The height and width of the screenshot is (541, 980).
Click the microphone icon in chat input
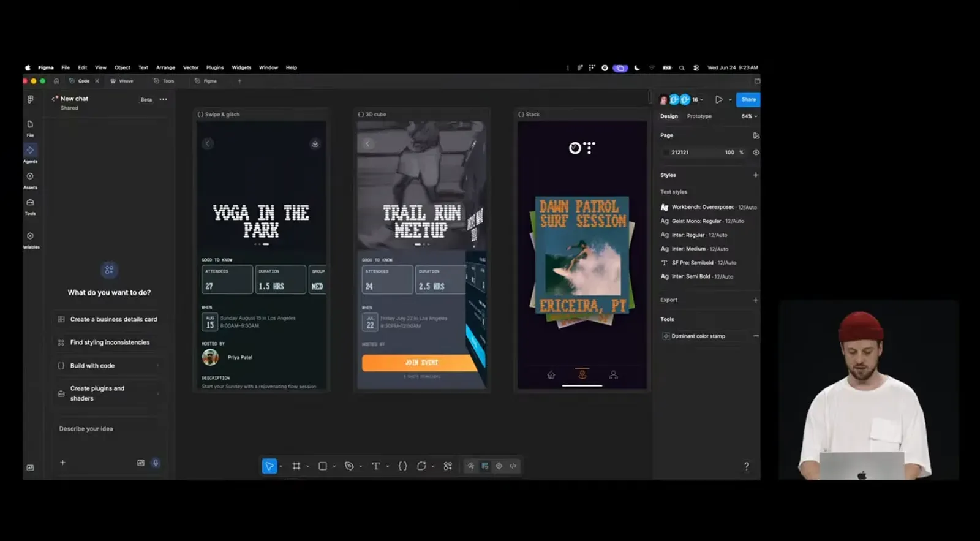tap(156, 463)
